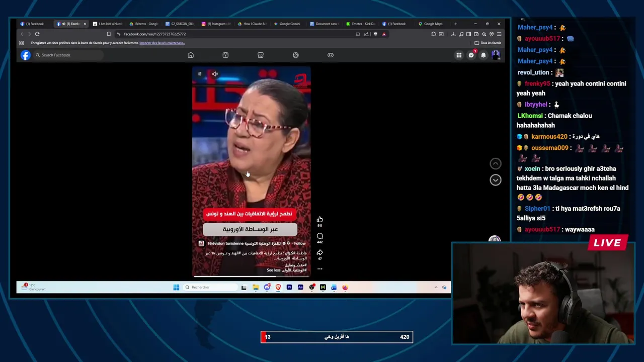Open a new browser tab
Screen dimensions: 644x362
456,24
